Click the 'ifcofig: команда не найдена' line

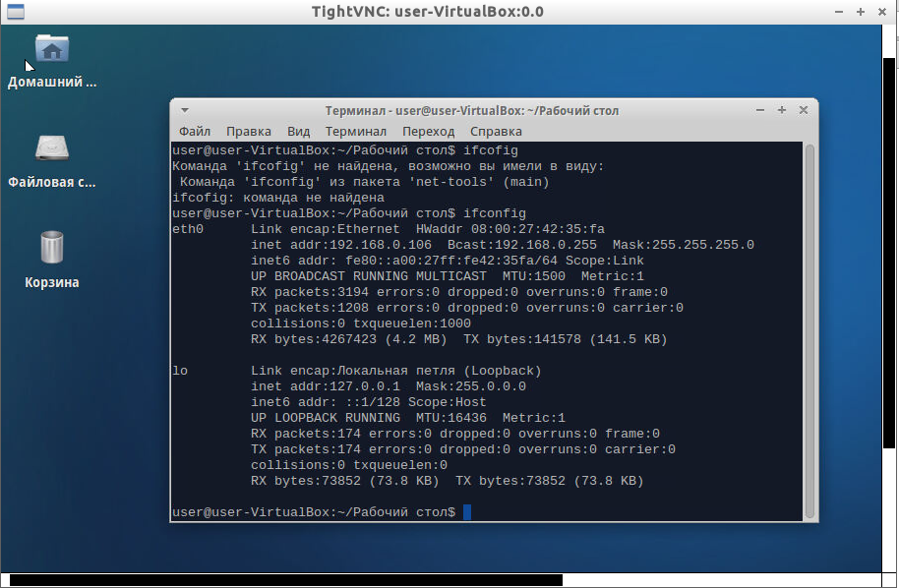pos(278,198)
